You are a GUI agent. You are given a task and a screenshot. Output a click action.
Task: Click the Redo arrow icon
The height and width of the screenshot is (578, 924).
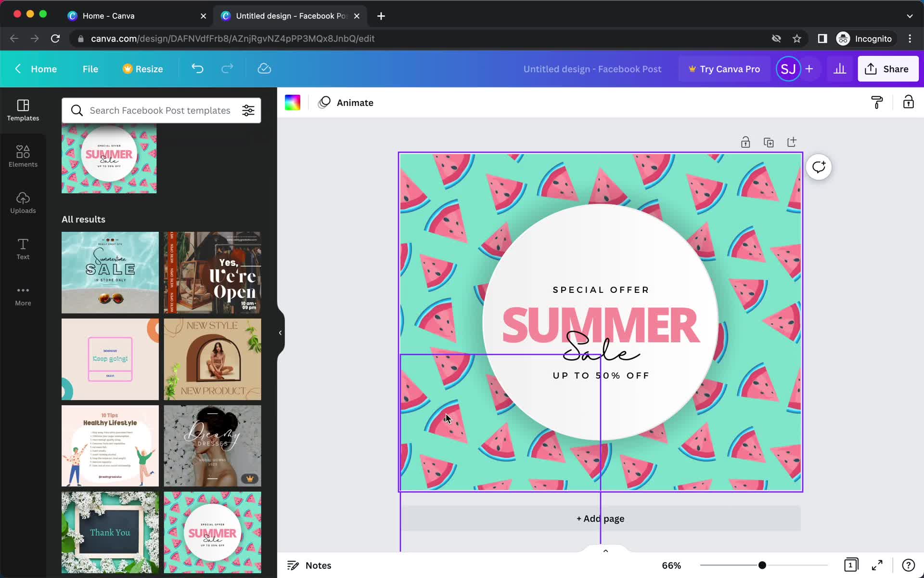pos(227,69)
